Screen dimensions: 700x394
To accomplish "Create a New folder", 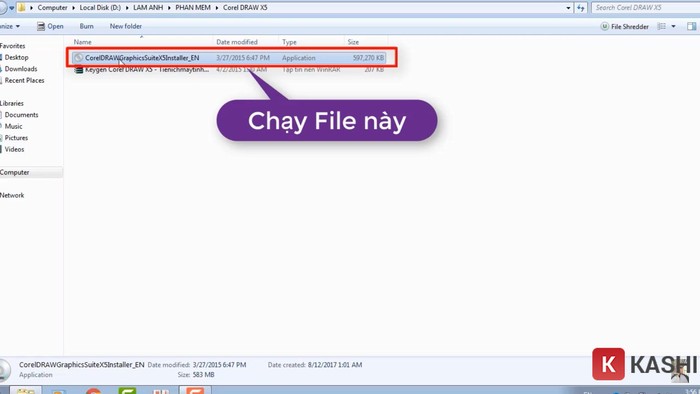I will [126, 26].
